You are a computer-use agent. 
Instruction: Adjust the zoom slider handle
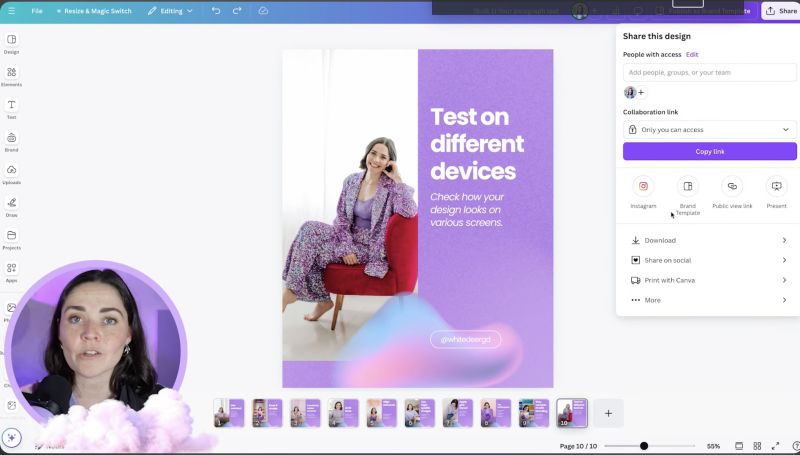click(x=644, y=446)
